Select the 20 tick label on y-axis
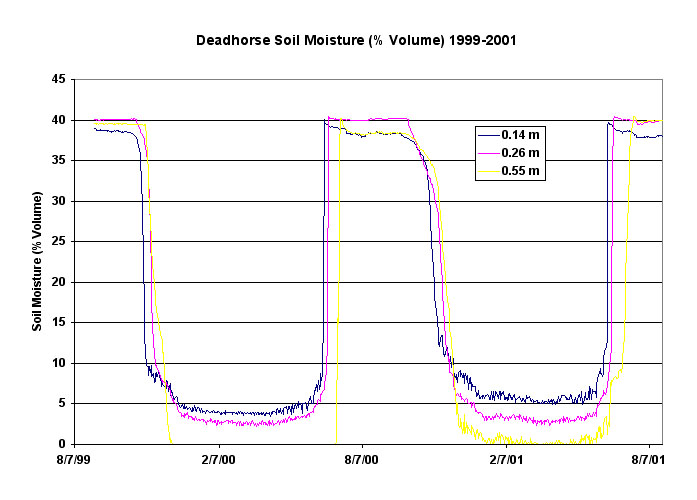697x500 pixels. point(60,282)
